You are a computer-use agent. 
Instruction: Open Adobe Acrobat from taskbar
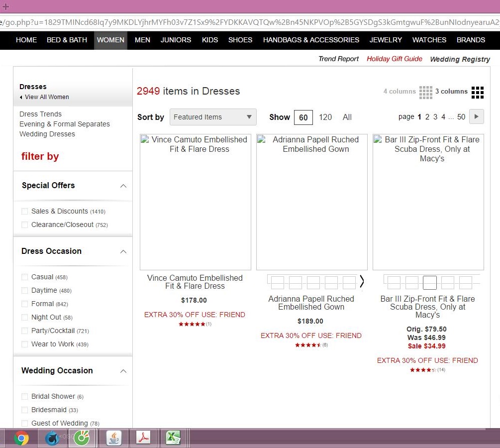[x=143, y=438]
